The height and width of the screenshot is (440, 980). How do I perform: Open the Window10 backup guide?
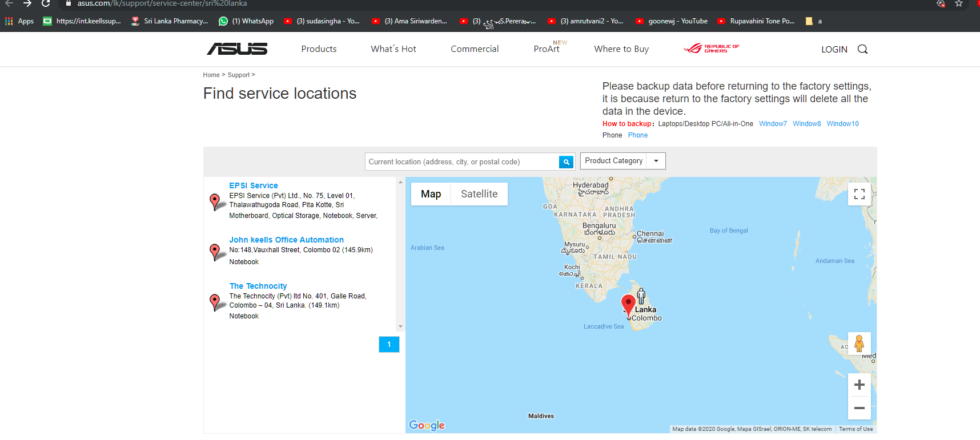coord(842,124)
